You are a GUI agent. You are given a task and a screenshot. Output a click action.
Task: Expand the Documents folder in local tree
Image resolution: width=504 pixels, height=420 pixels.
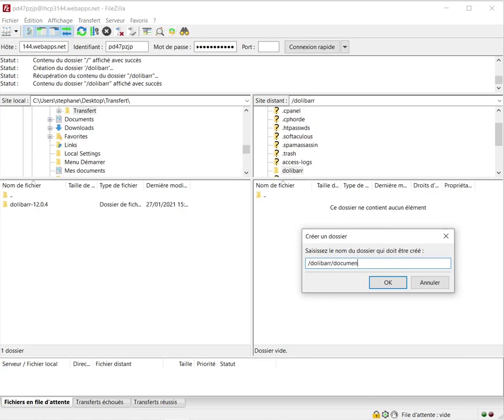tap(50, 120)
